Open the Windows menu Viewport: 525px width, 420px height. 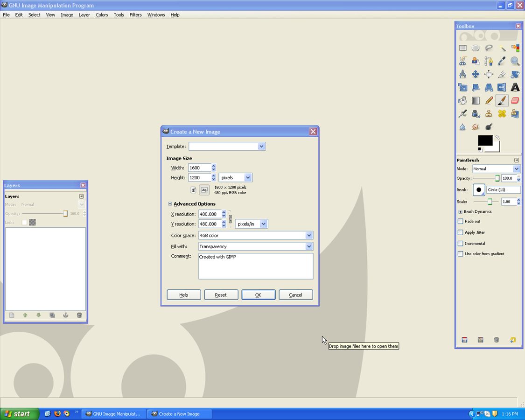tap(156, 15)
